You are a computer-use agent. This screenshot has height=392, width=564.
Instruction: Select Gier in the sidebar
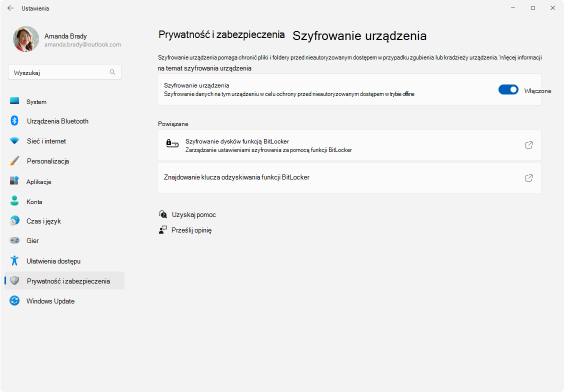pyautogui.click(x=32, y=240)
